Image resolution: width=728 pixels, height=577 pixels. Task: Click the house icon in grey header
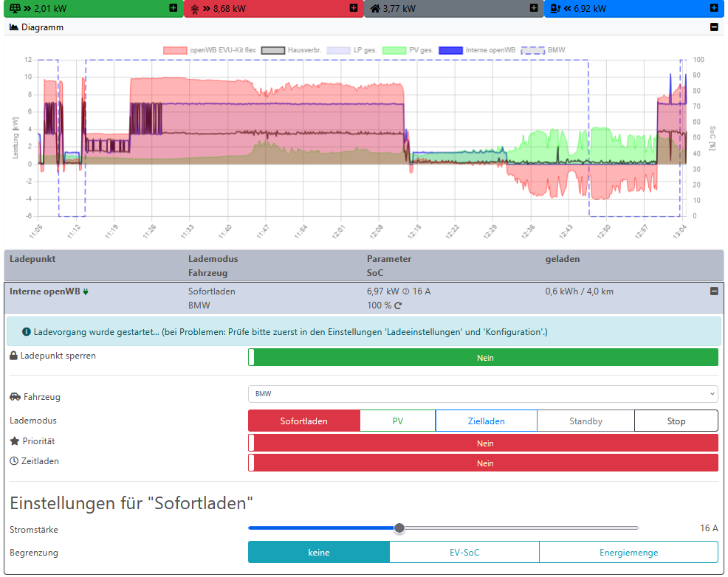pyautogui.click(x=375, y=8)
